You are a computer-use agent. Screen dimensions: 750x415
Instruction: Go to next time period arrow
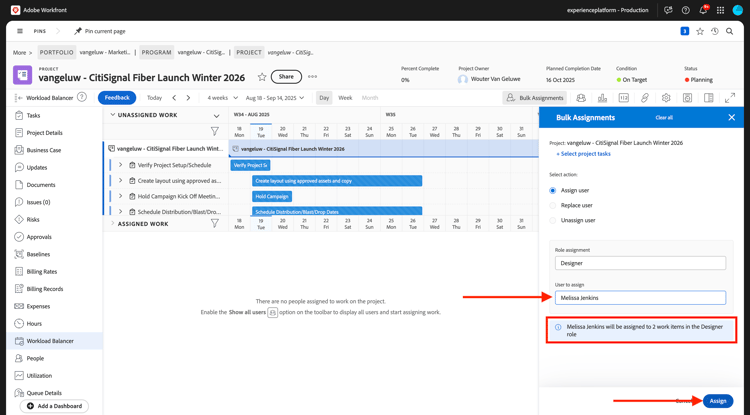coord(188,98)
